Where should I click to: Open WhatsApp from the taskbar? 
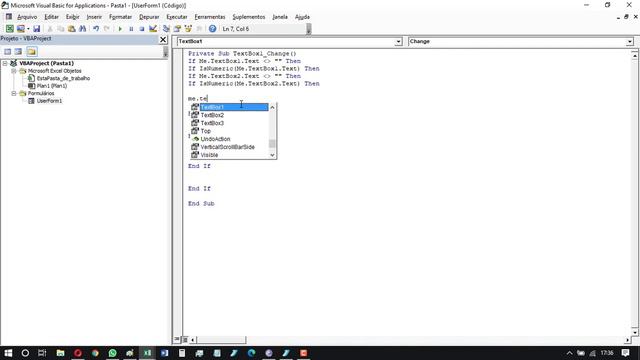click(112, 353)
